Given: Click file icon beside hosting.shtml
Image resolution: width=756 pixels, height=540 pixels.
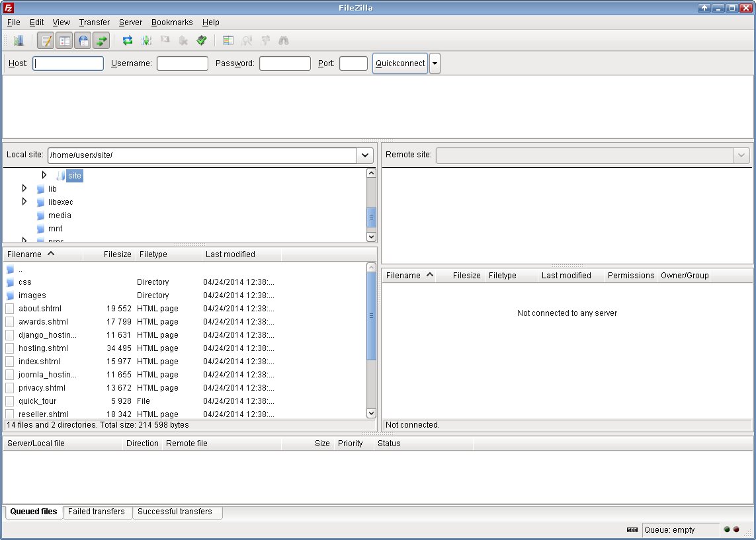Looking at the screenshot, I should (x=10, y=348).
